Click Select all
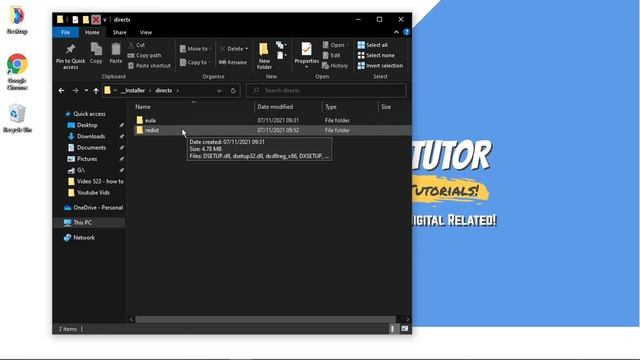This screenshot has width=640, height=360. tap(373, 45)
